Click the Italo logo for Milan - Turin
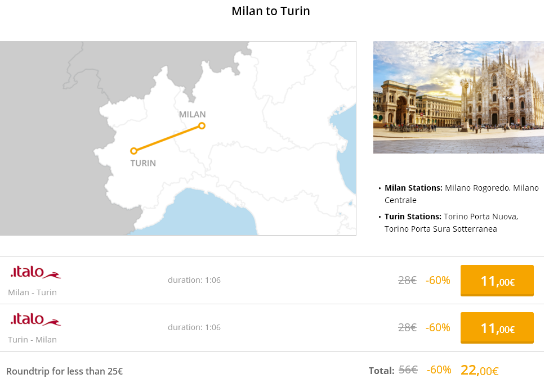Viewport: 549px width, 392px height. point(35,272)
